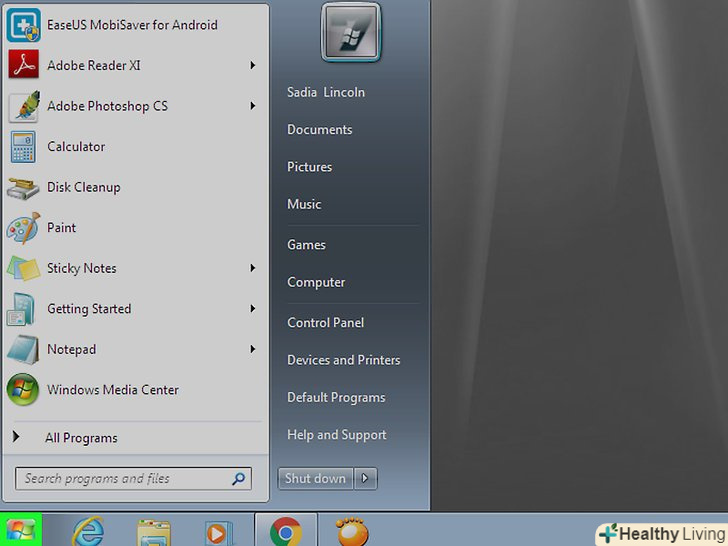Open Music library link

coord(304,204)
